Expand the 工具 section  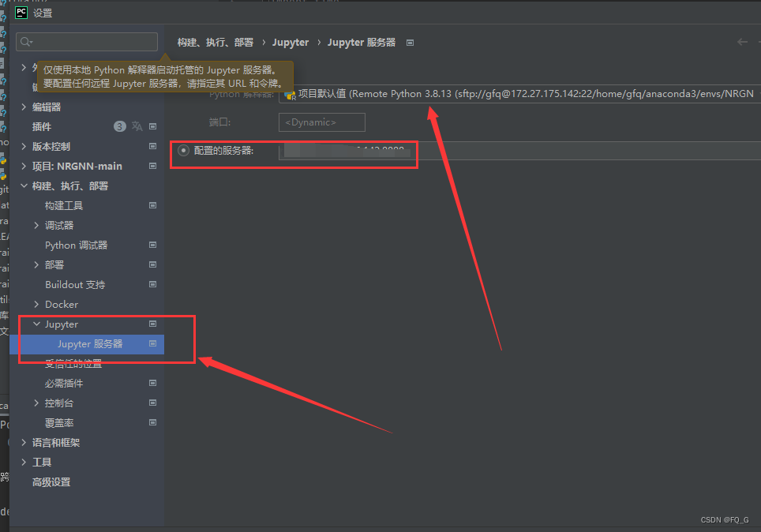24,462
